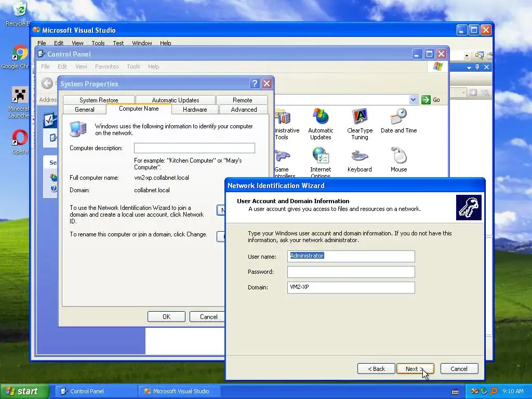Viewport: 532px width, 399px height.
Task: Switch to the Remote tab
Action: (242, 100)
